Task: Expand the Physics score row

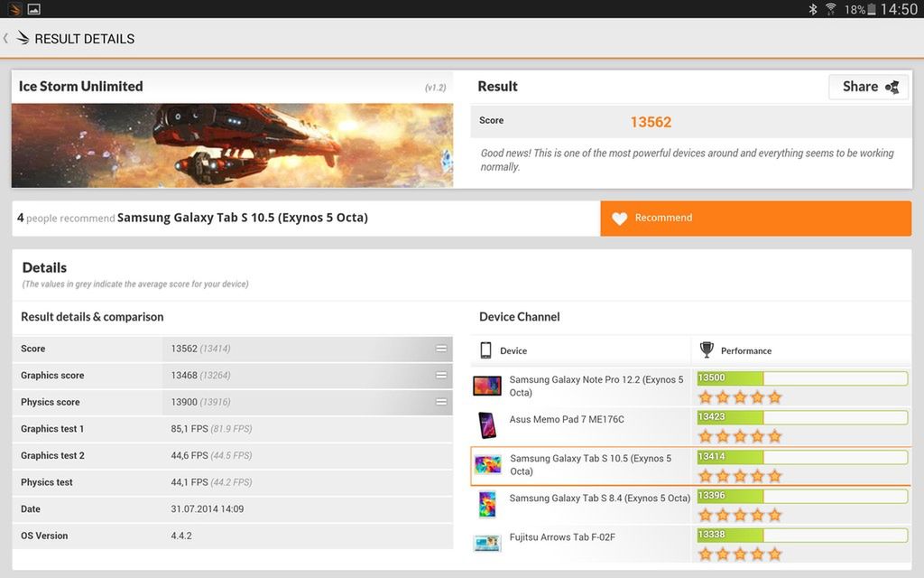Action: pyautogui.click(x=440, y=402)
